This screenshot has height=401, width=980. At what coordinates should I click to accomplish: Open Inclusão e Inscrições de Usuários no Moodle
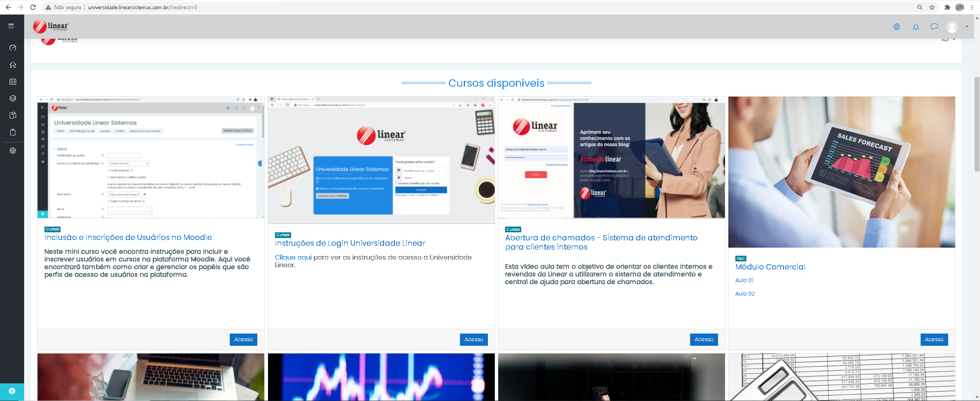click(128, 237)
